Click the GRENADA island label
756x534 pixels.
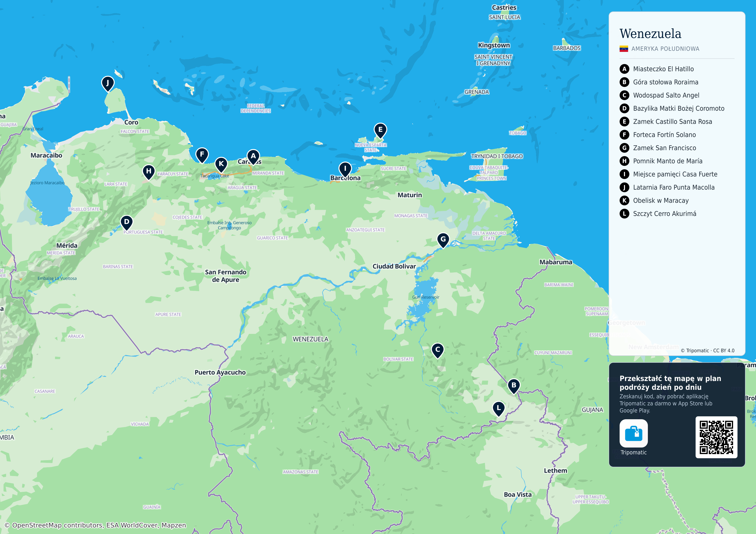pyautogui.click(x=476, y=92)
